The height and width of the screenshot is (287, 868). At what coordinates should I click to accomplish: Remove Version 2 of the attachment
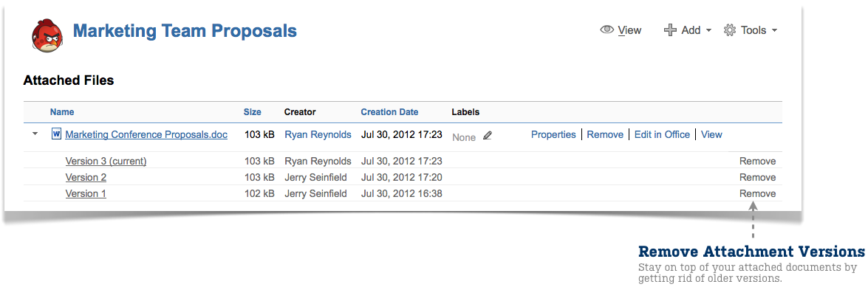coord(758,178)
